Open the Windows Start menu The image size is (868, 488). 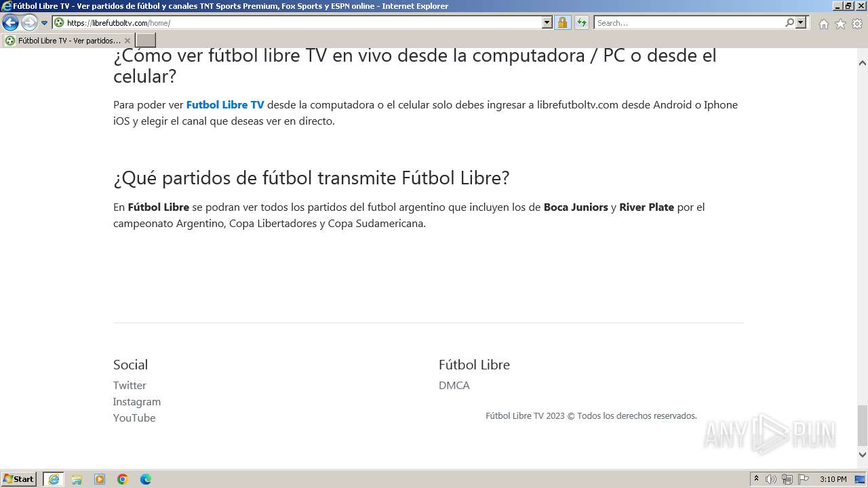point(19,479)
